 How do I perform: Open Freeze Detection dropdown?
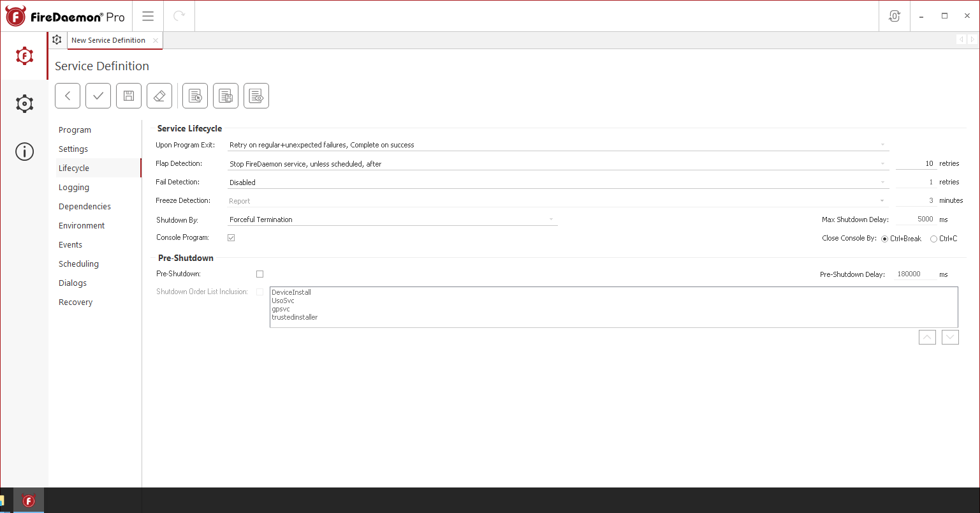click(x=558, y=201)
